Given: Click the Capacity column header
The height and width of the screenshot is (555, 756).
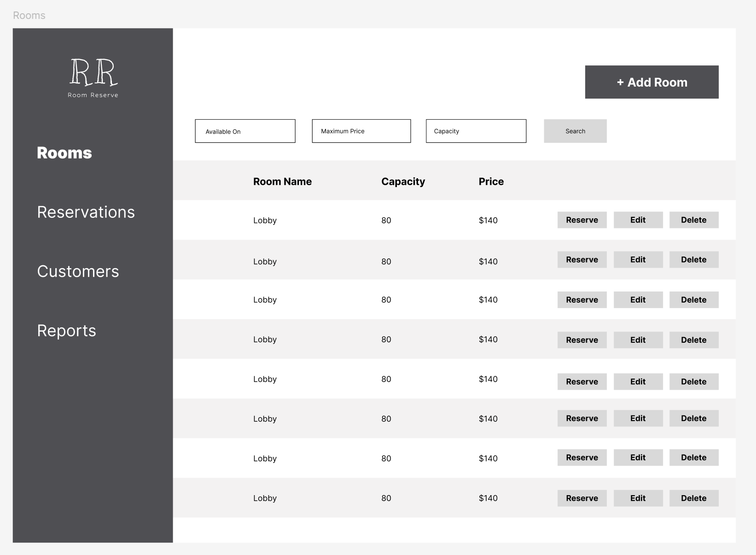Looking at the screenshot, I should click(403, 181).
